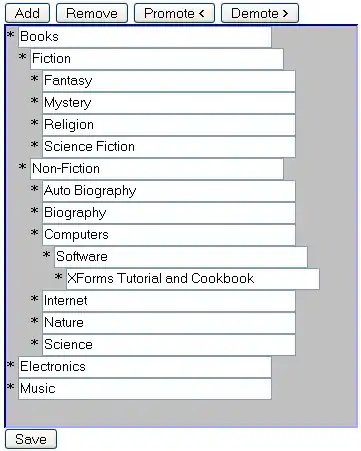The image size is (361, 451).
Task: Focus the Science Fiction field
Action: (169, 147)
